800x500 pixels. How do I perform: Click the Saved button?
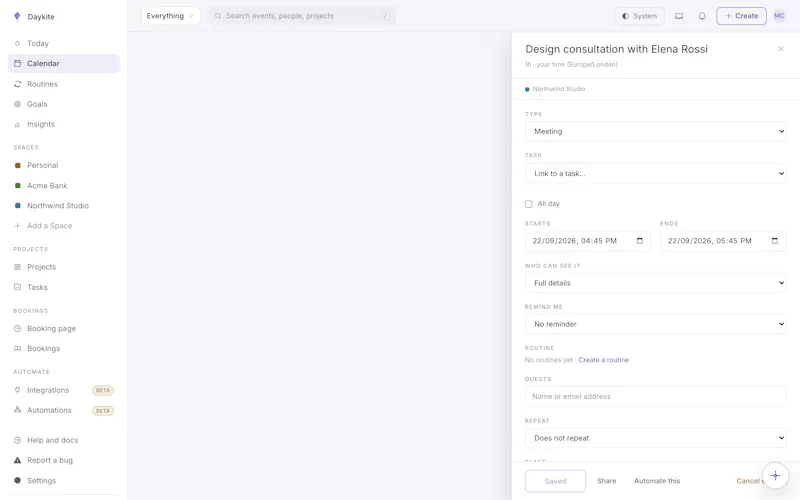[555, 481]
